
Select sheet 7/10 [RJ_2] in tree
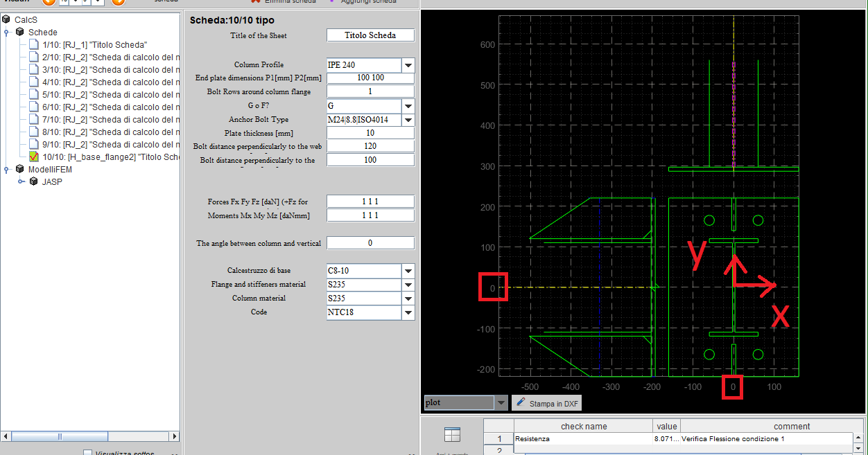click(x=111, y=120)
